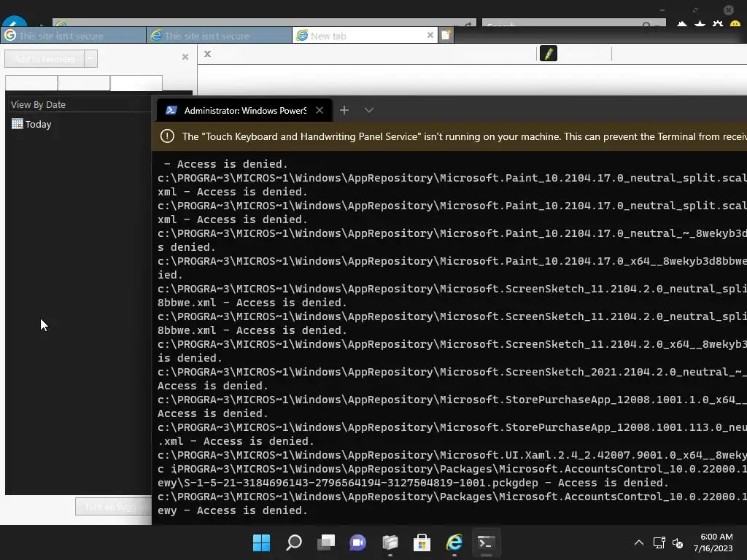The image size is (747, 560).
Task: Close the Windows PowerShell terminal tab
Action: tap(320, 111)
